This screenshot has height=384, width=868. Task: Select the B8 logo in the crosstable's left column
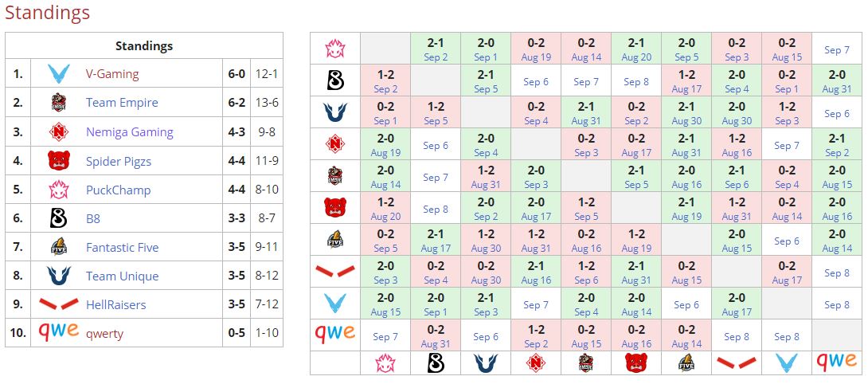pyautogui.click(x=334, y=80)
